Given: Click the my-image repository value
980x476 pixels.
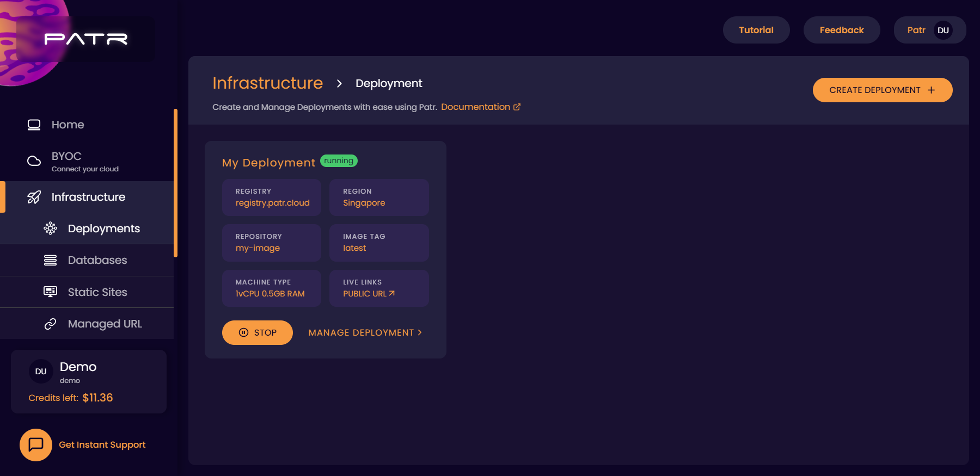Looking at the screenshot, I should (258, 248).
